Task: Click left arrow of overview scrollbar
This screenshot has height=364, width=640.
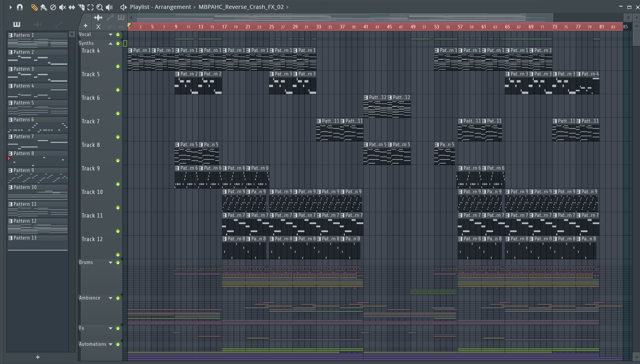Action: [132, 18]
